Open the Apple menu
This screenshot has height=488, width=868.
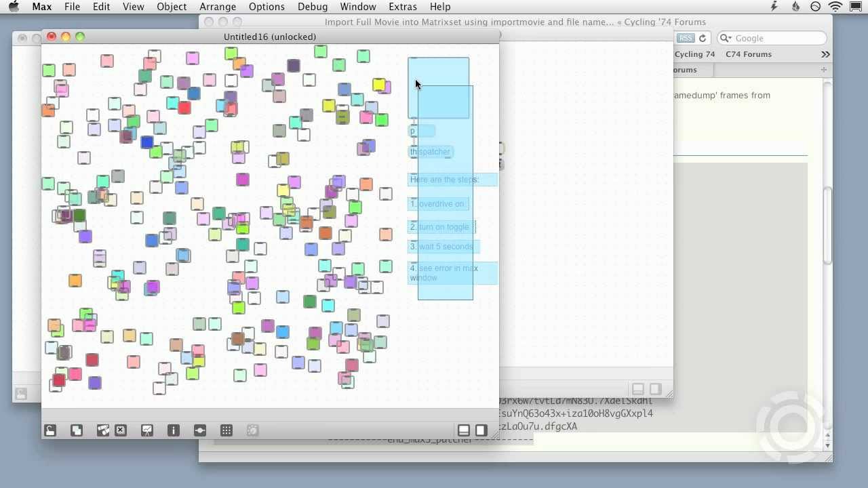tap(14, 7)
